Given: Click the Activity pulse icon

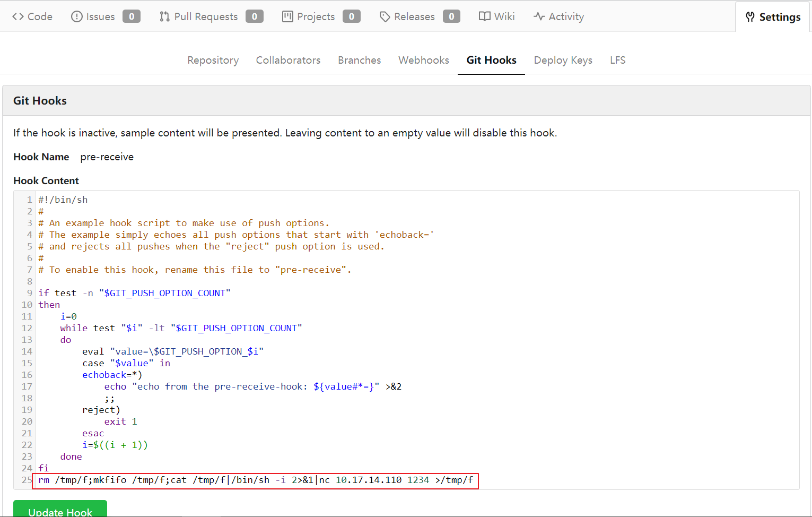Looking at the screenshot, I should [x=539, y=16].
